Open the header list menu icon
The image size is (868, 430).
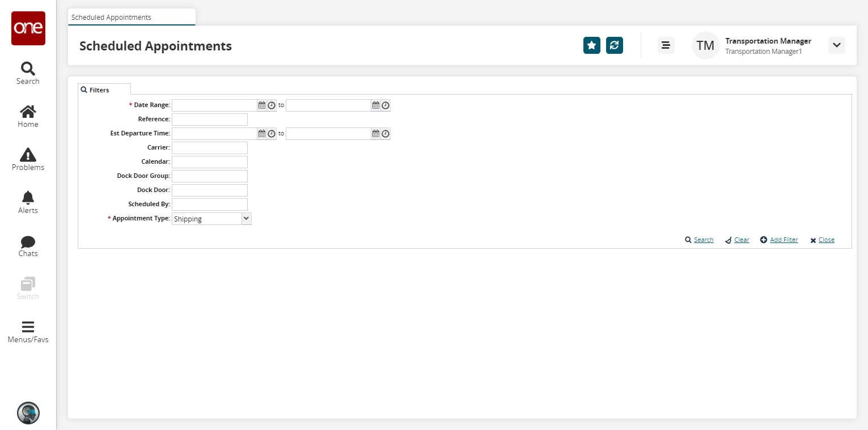coord(666,45)
